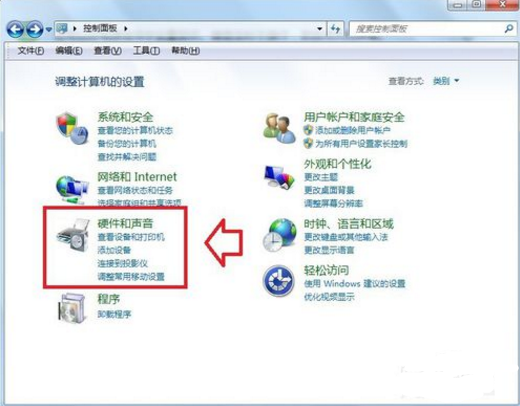This screenshot has width=520, height=406.
Task: Click the User Accounts people icon
Action: [x=279, y=128]
